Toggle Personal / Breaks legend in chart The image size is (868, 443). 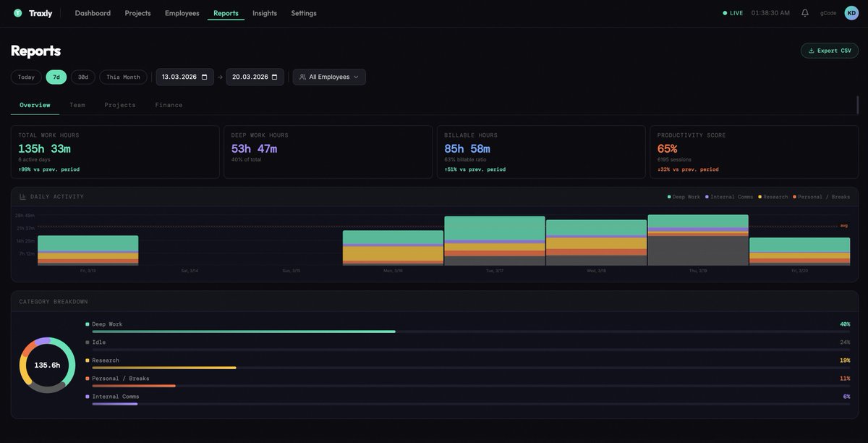pyautogui.click(x=822, y=197)
